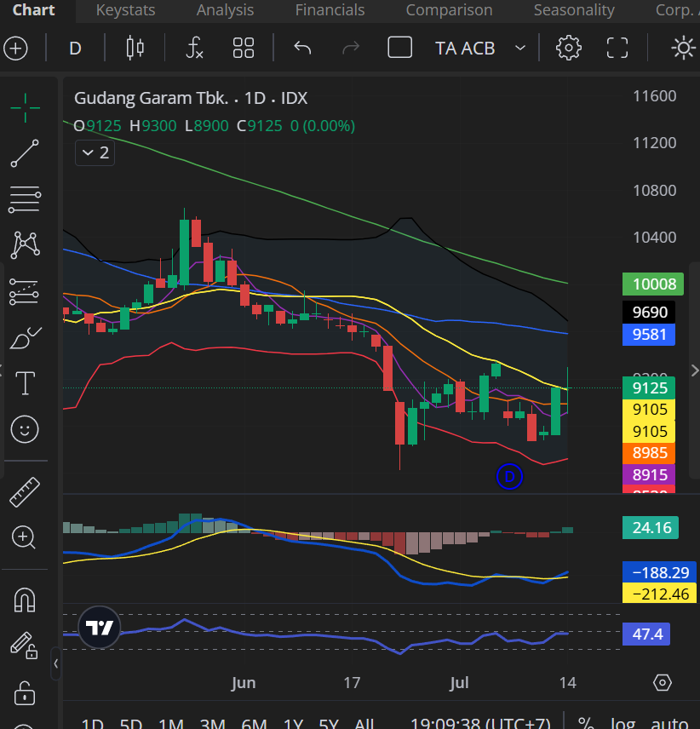700x729 pixels.
Task: Select the ruler measure tool
Action: tap(25, 492)
